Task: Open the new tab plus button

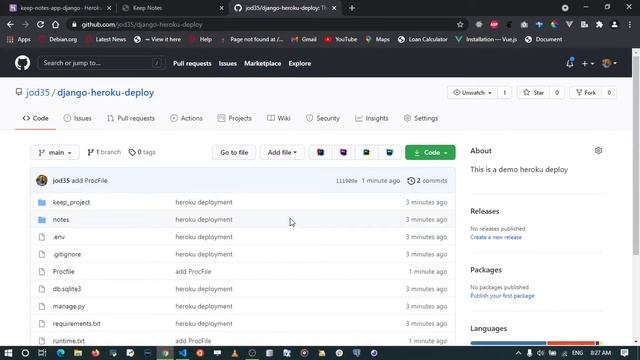Action: coord(352,8)
